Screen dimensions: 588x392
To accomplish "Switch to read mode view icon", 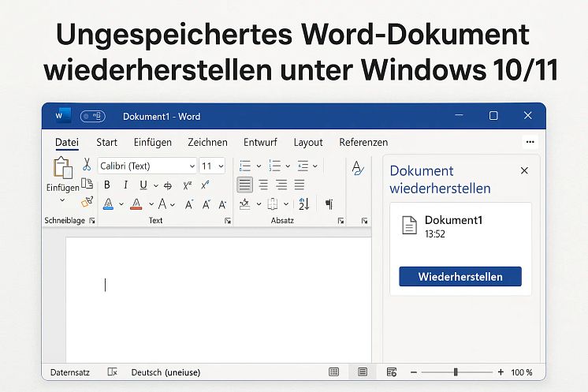I will point(333,372).
